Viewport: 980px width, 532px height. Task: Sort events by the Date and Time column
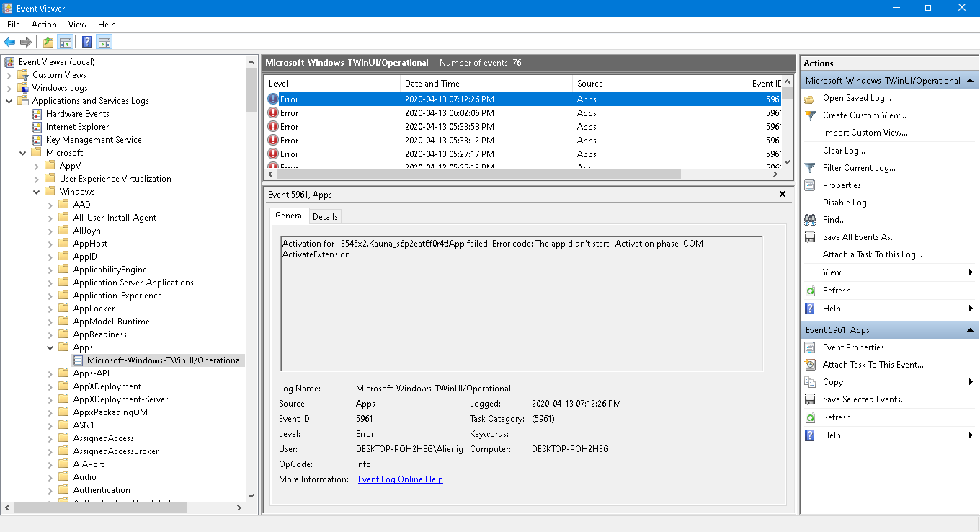click(486, 84)
